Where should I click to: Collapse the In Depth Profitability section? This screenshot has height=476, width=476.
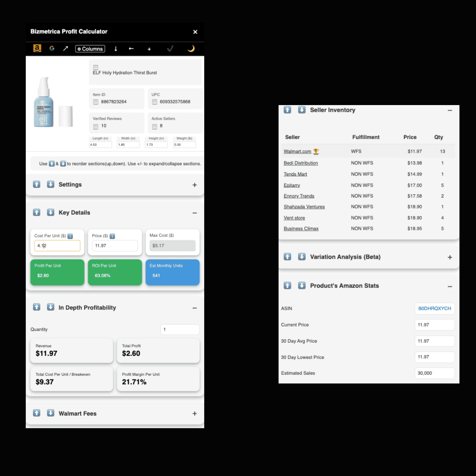click(195, 308)
